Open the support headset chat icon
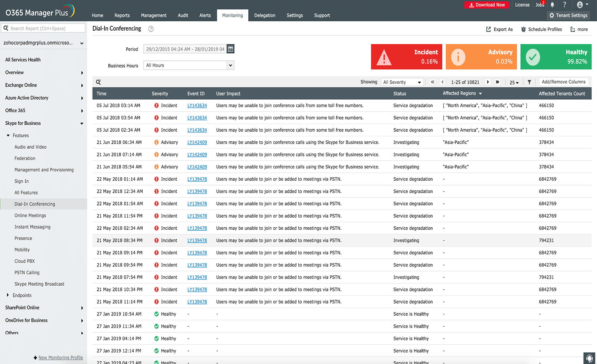This screenshot has width=597, height=364. [x=589, y=358]
